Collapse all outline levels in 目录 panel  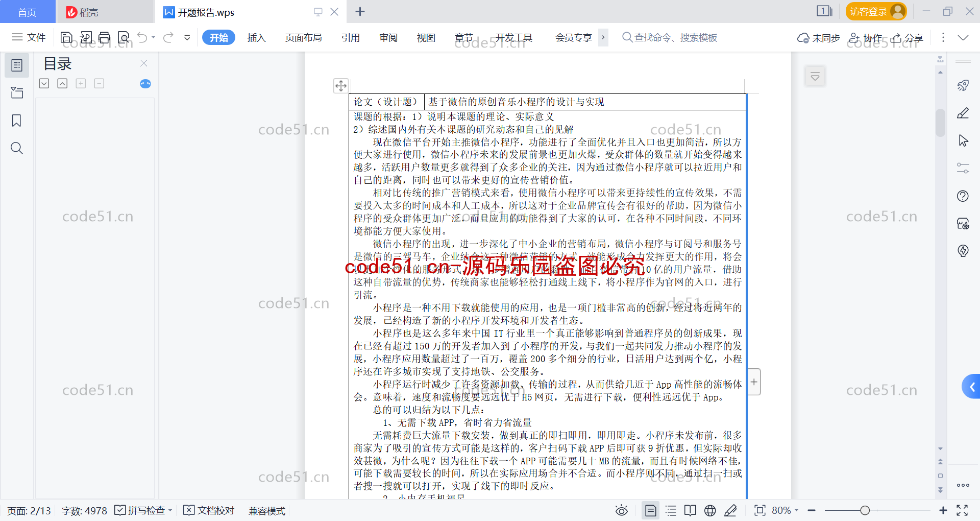tap(62, 83)
